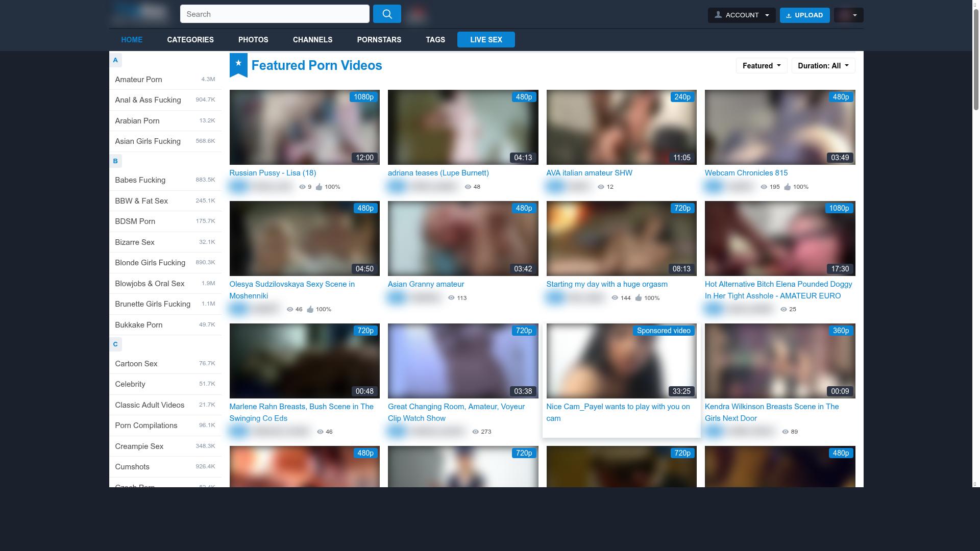Click the magnifying glass search button
980x551 pixels.
click(387, 14)
